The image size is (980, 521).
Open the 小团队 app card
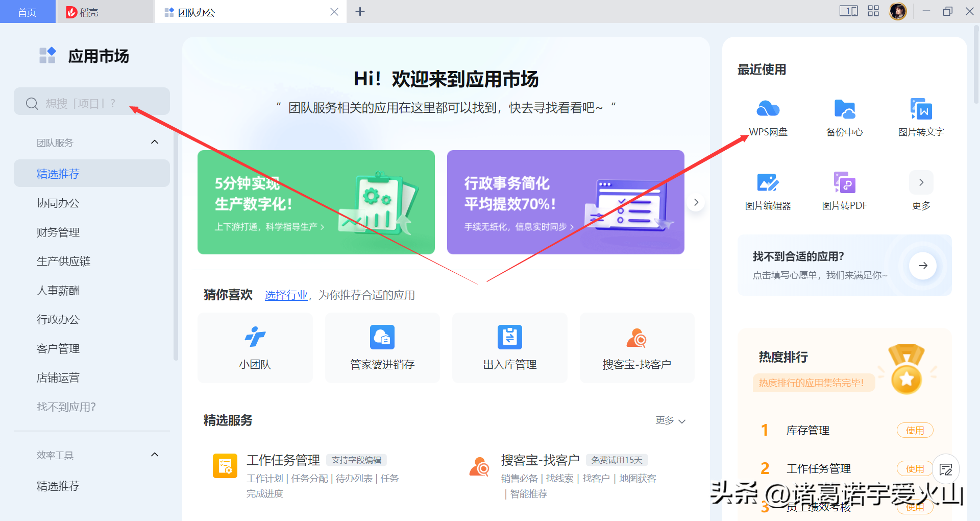click(255, 348)
